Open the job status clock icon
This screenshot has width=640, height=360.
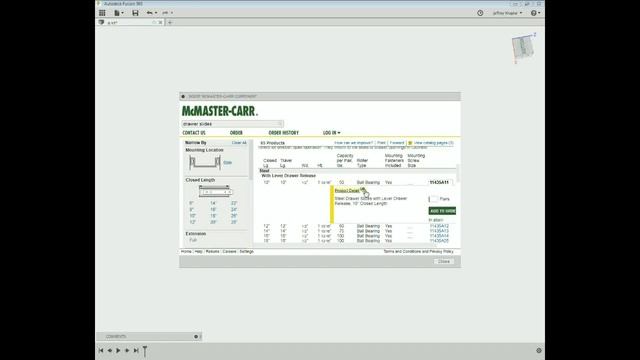[480, 13]
